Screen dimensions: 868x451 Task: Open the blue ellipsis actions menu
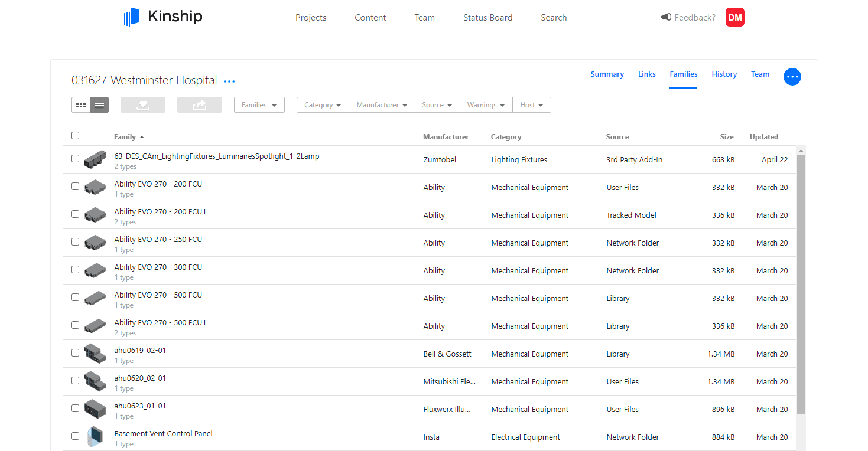coord(792,77)
